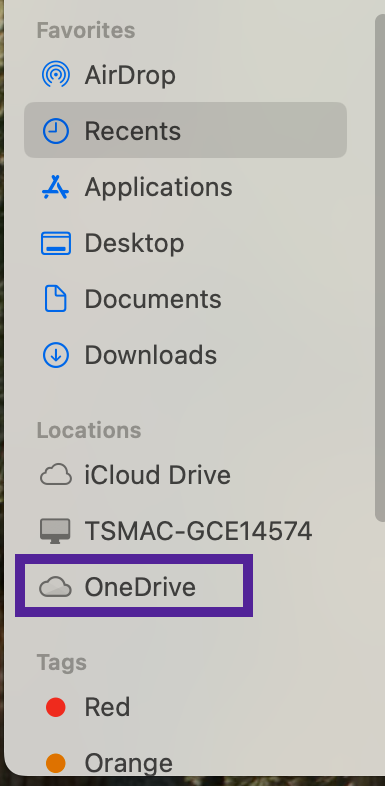Open AirDrop via its radar icon
The height and width of the screenshot is (786, 385).
coord(56,75)
